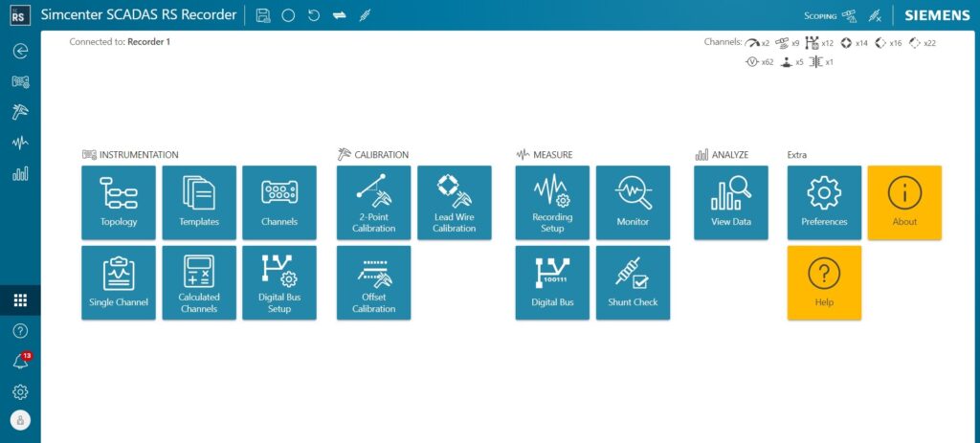Open Lead Wire Calibration tile

pos(455,202)
